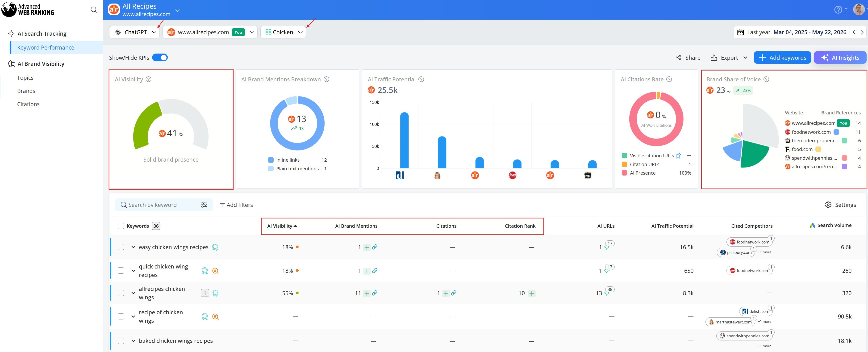
Task: Check the baked chicken wings recipes row
Action: [121, 340]
